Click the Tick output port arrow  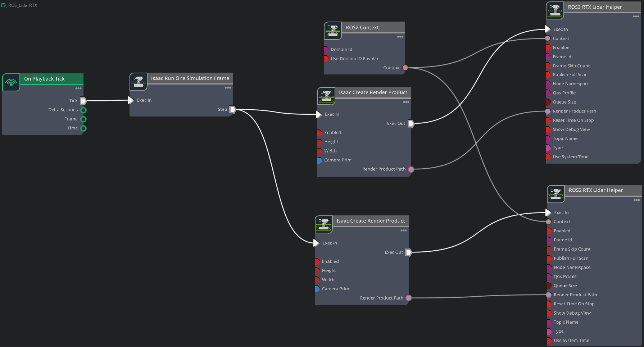tap(83, 101)
